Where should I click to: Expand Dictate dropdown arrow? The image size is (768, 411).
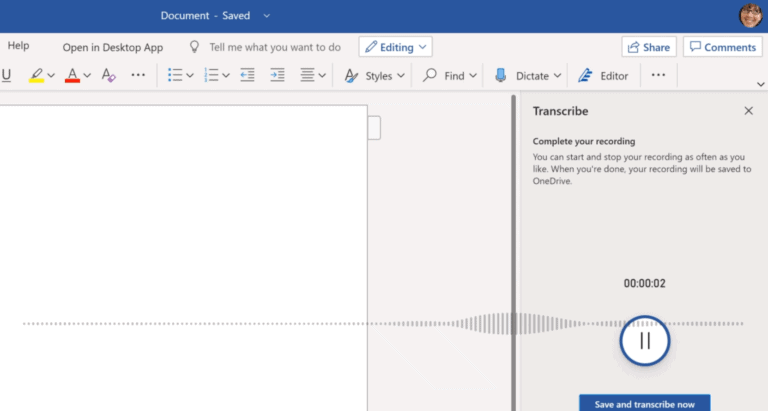[x=557, y=75]
